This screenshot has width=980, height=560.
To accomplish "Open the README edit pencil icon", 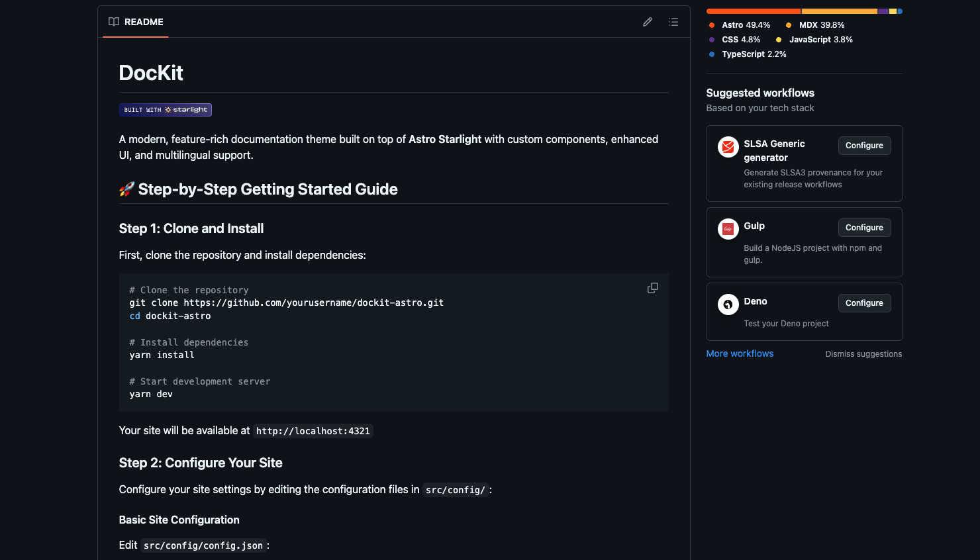I will click(647, 22).
